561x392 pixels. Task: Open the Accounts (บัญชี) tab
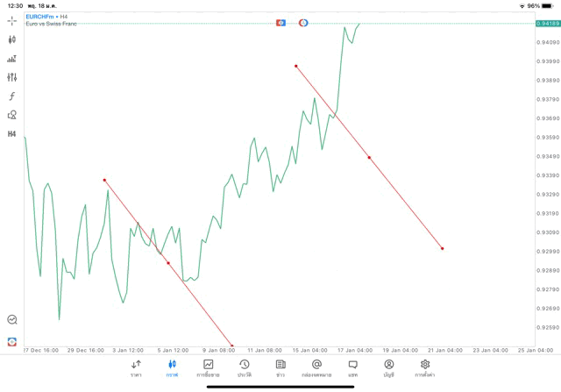pyautogui.click(x=388, y=368)
